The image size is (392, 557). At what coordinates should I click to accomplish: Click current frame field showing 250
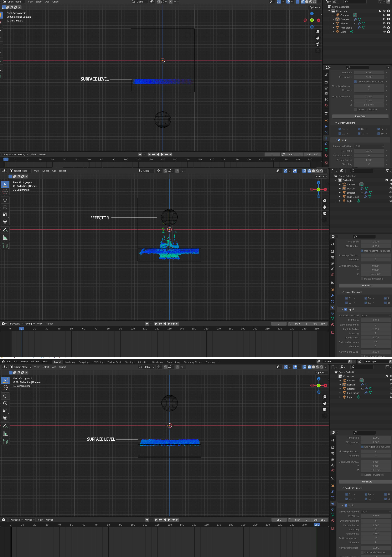coord(279,520)
